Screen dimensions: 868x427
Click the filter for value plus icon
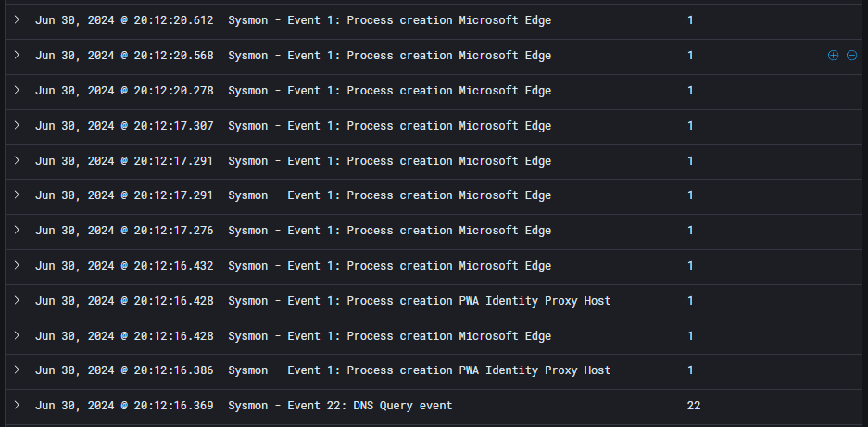point(833,56)
